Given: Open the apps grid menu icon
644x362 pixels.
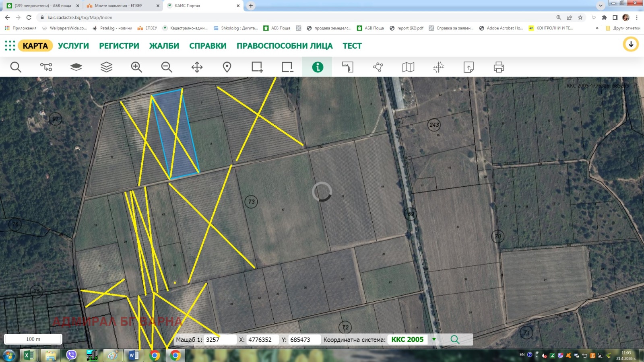Looking at the screenshot, I should [10, 45].
